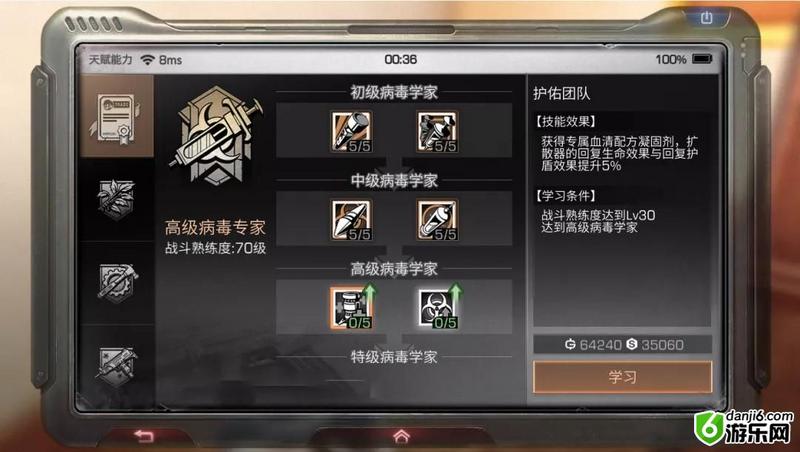Tap the home button on tablet frame

tap(402, 436)
